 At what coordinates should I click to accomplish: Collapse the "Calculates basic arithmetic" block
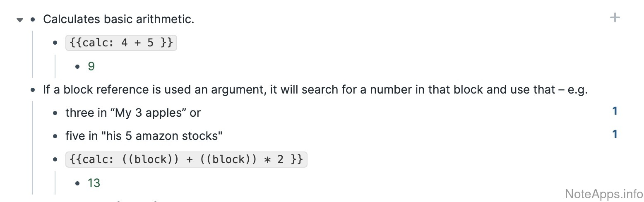[x=19, y=20]
